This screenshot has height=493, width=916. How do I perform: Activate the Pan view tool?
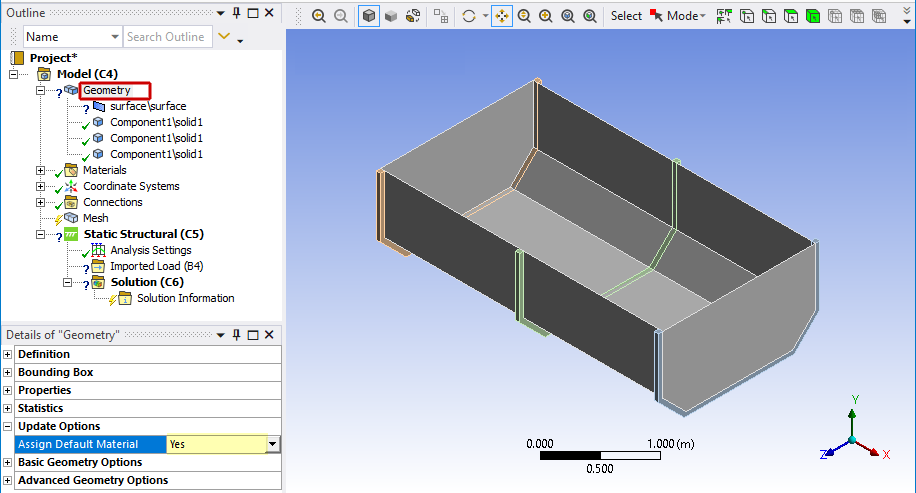501,16
